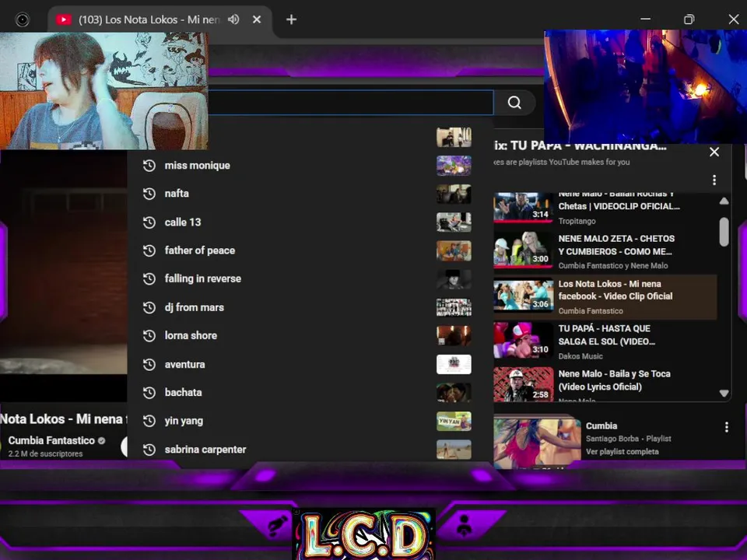
Task: Select the 'father of peace' search suggestion
Action: [x=310, y=250]
